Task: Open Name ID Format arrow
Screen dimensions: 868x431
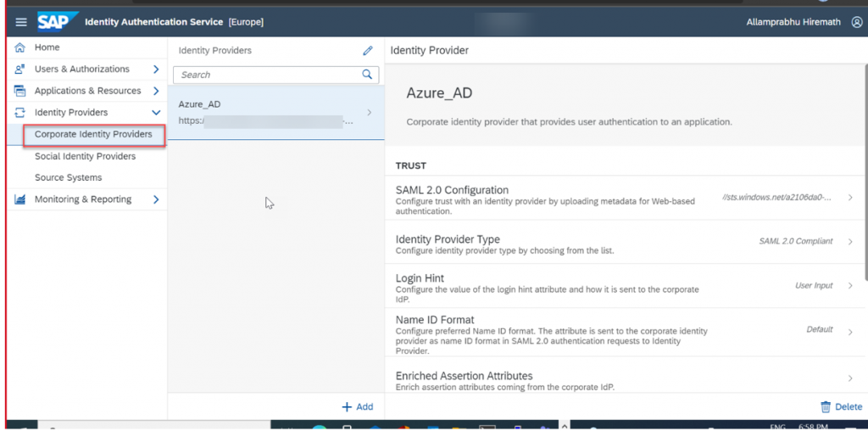Action: pyautogui.click(x=850, y=332)
